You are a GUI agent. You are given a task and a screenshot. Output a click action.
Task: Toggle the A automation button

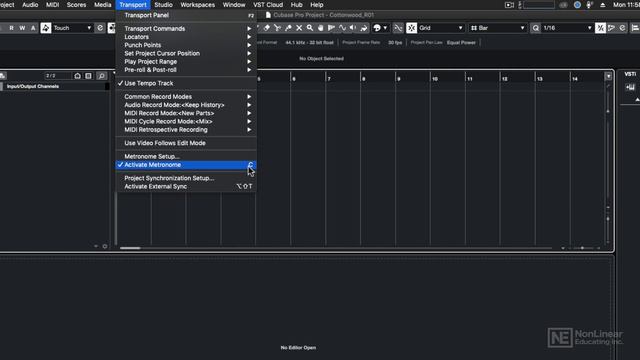point(33,28)
